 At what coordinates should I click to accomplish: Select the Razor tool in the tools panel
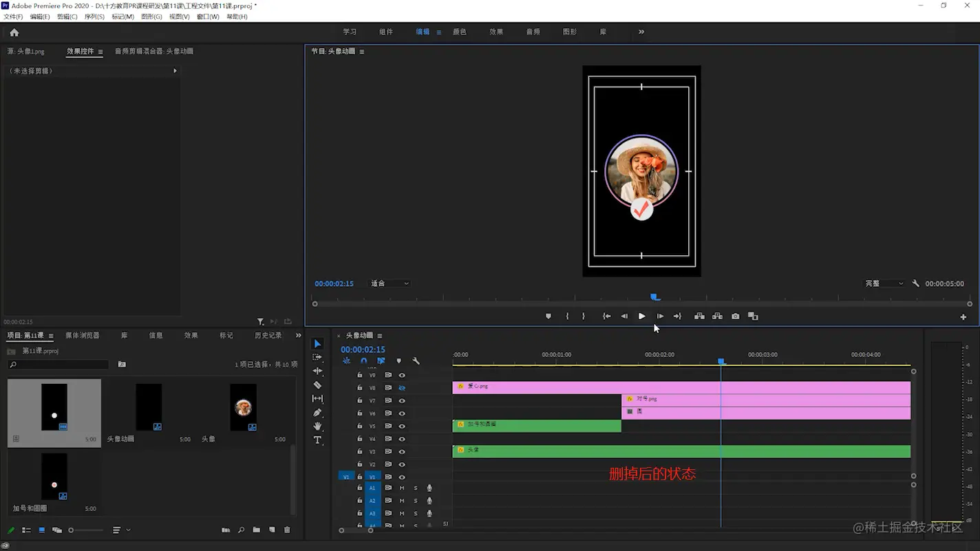(x=317, y=385)
